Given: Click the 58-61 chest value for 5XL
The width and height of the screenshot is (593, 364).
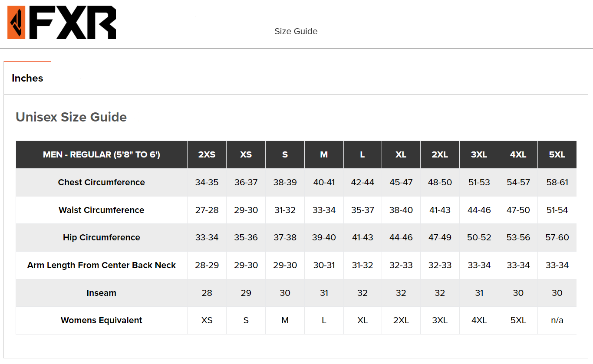Looking at the screenshot, I should (x=557, y=182).
